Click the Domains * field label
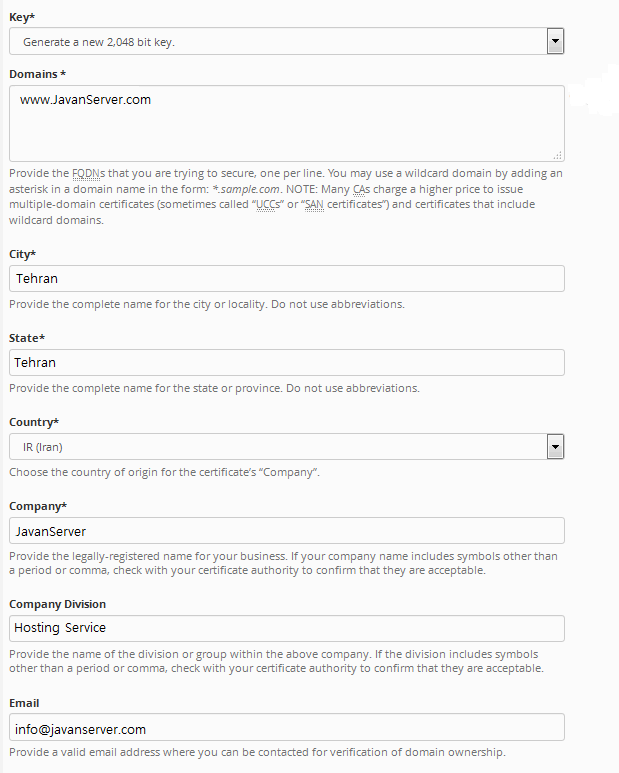 37,74
